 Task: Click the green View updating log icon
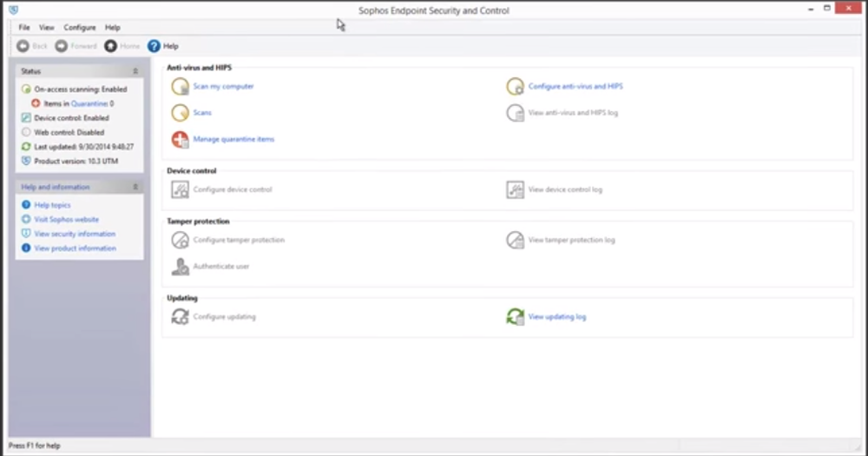tap(515, 317)
